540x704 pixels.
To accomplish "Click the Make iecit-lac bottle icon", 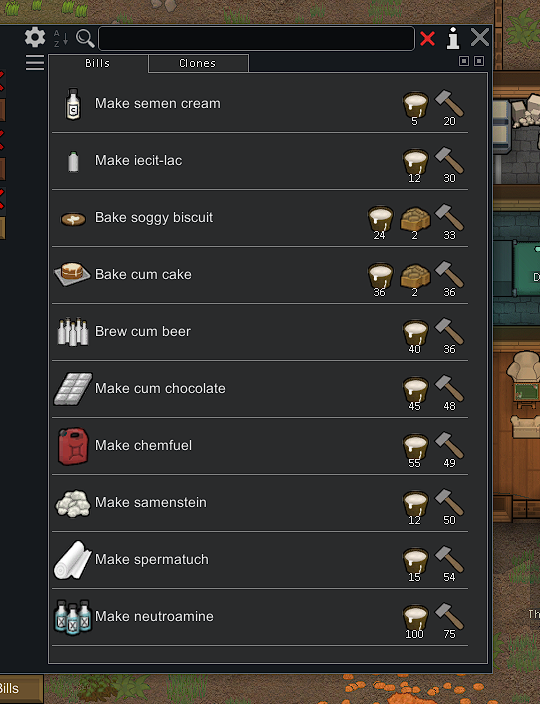I will [73, 161].
